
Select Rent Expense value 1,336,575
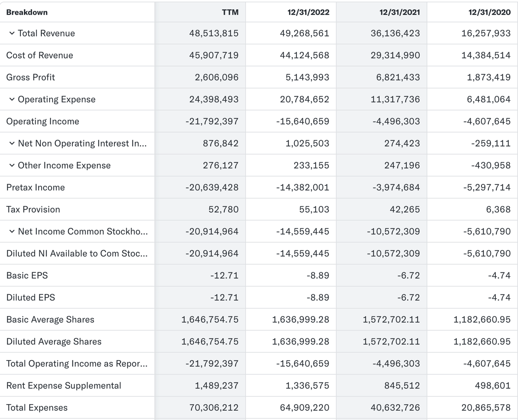pos(307,386)
